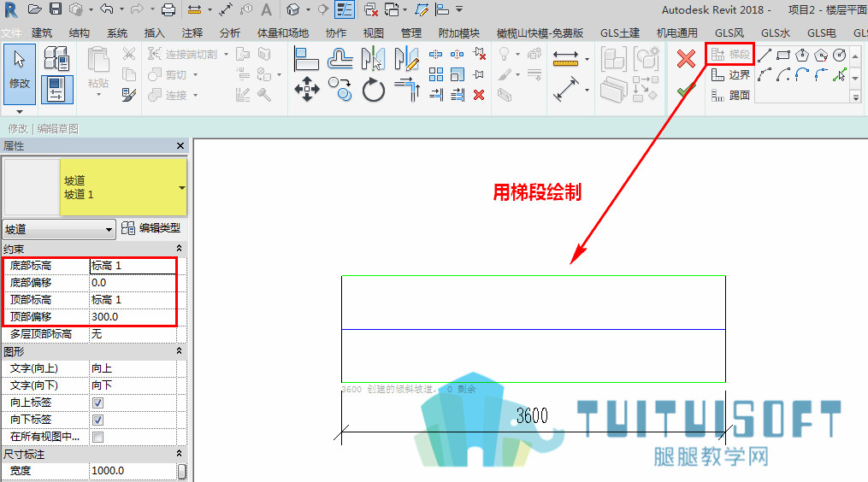The height and width of the screenshot is (482, 868).
Task: Click the 顶部偏移 value field 300.0
Action: coord(133,316)
